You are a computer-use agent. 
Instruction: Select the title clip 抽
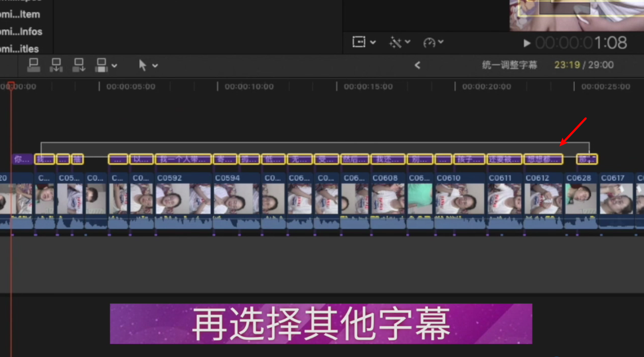tap(77, 159)
